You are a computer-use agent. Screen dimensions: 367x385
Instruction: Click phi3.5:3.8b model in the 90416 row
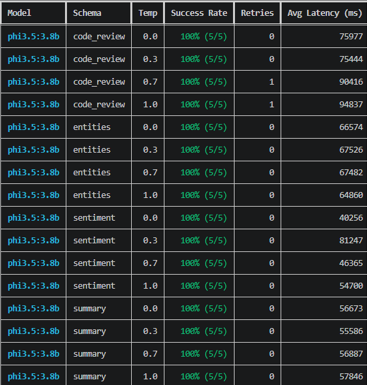tap(33, 82)
